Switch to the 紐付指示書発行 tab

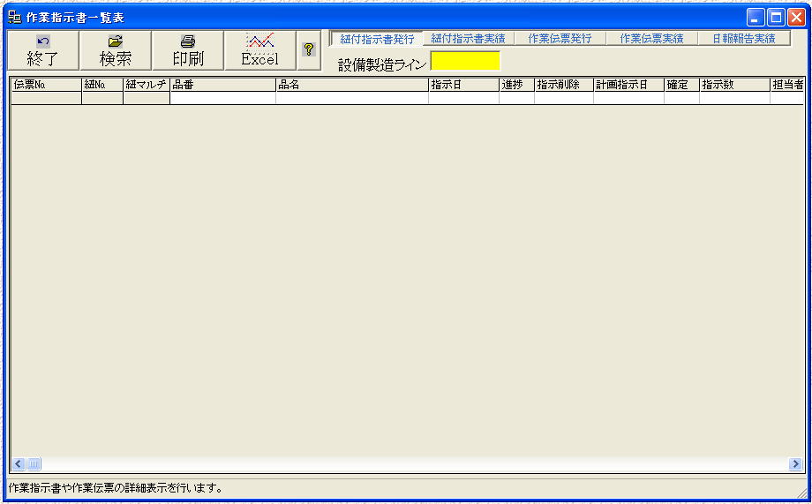point(377,39)
